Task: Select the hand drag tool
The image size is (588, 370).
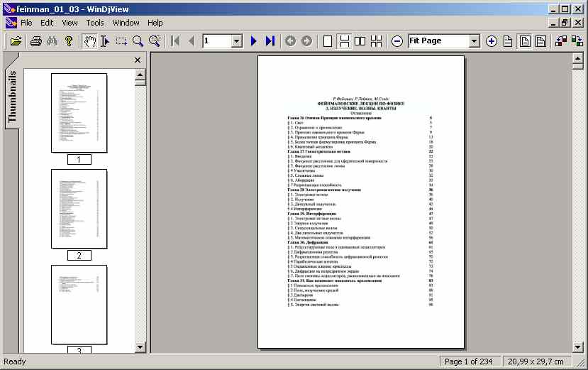Action: (x=89, y=41)
